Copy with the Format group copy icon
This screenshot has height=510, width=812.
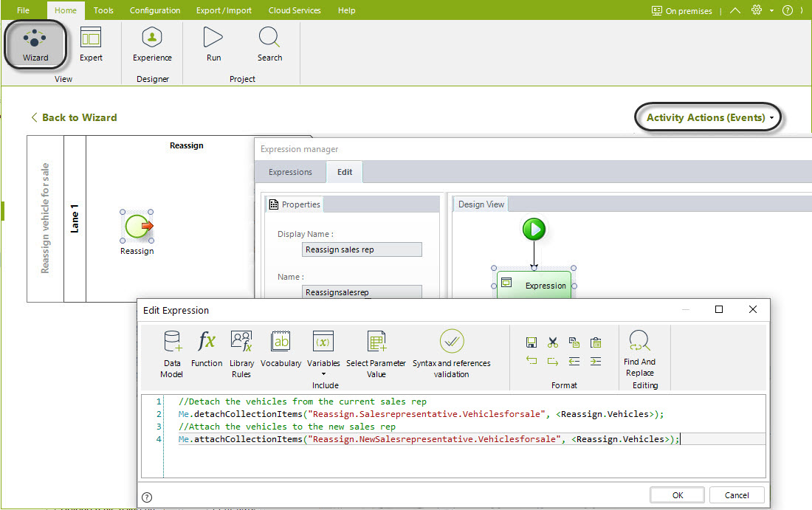click(x=574, y=342)
